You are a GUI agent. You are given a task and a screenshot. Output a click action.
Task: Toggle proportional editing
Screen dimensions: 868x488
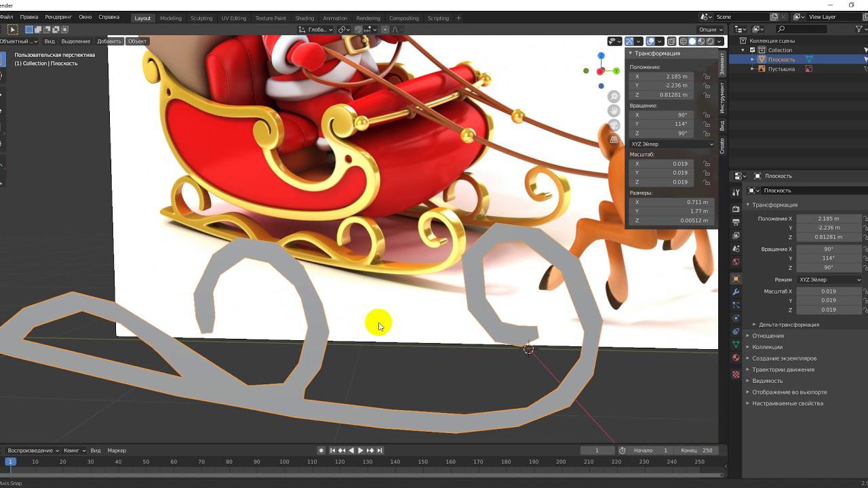(x=385, y=30)
